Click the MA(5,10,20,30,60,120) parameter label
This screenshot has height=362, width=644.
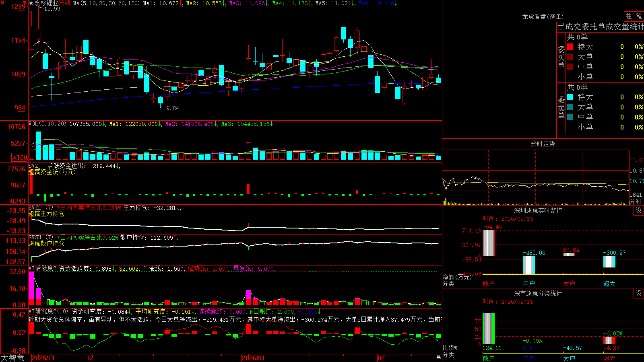[106, 3]
